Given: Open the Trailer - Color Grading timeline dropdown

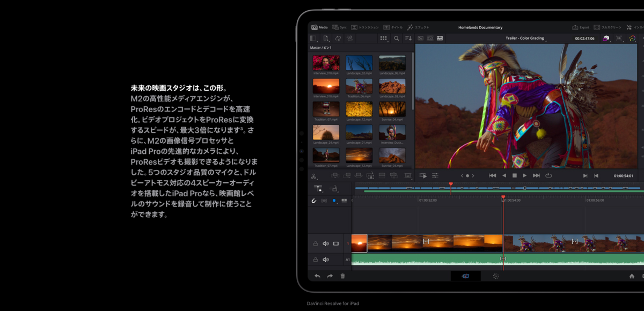Looking at the screenshot, I should (526, 39).
